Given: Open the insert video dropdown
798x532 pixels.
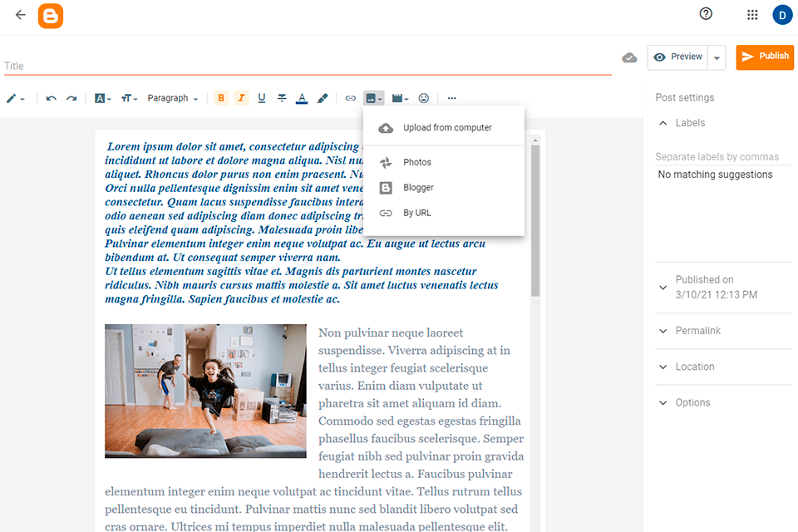Looking at the screenshot, I should pyautogui.click(x=400, y=98).
